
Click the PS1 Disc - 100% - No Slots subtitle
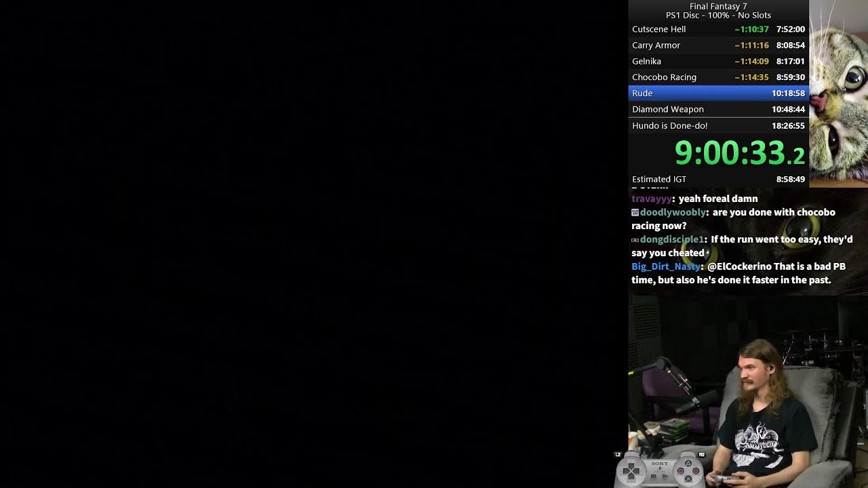point(718,15)
